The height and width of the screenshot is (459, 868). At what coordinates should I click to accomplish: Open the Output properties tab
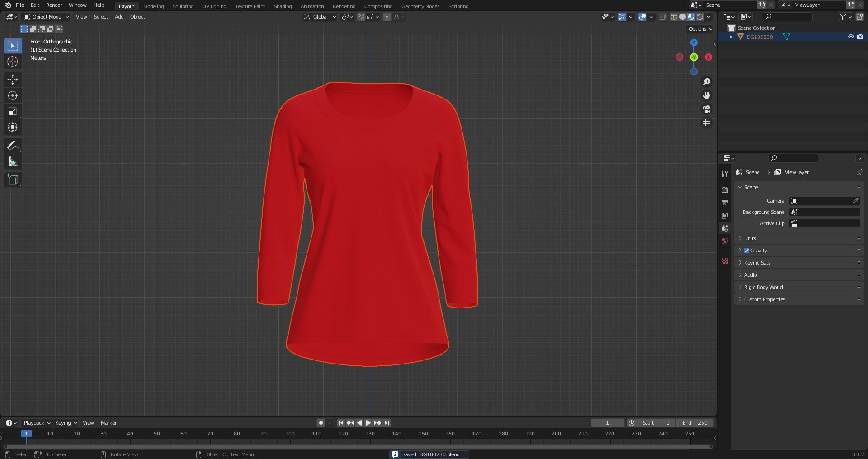point(725,203)
